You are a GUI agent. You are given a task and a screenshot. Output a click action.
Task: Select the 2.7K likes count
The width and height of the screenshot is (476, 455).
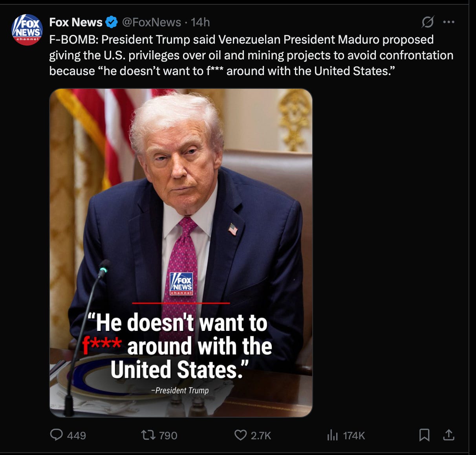click(261, 435)
